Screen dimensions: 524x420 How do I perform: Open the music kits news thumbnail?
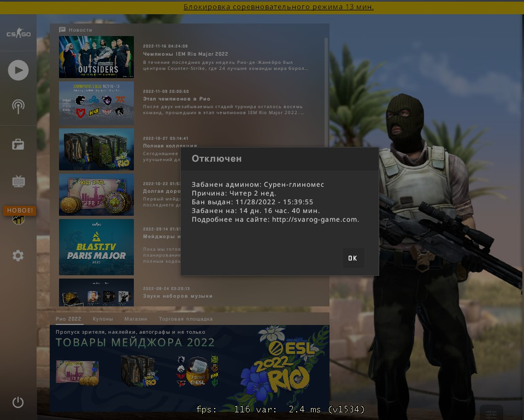tap(96, 292)
